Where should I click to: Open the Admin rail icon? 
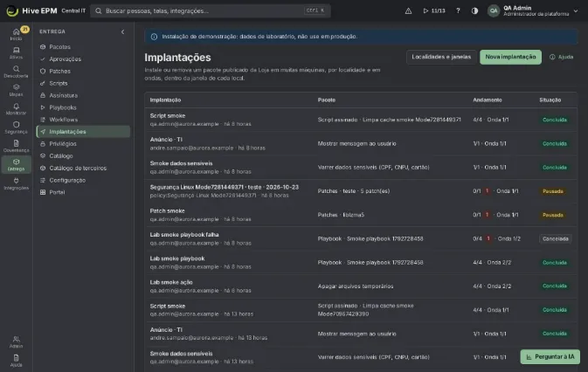click(x=16, y=341)
